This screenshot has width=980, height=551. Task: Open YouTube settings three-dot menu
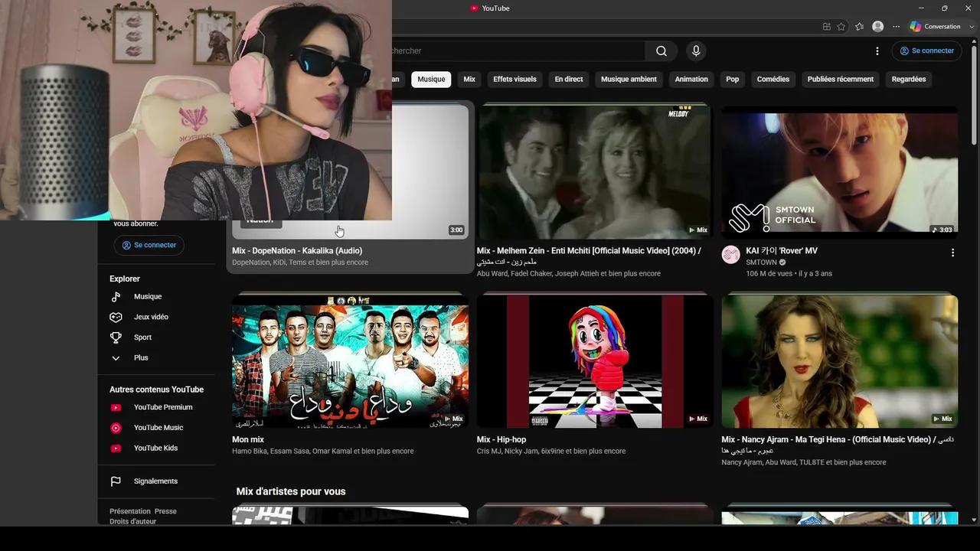pyautogui.click(x=877, y=51)
